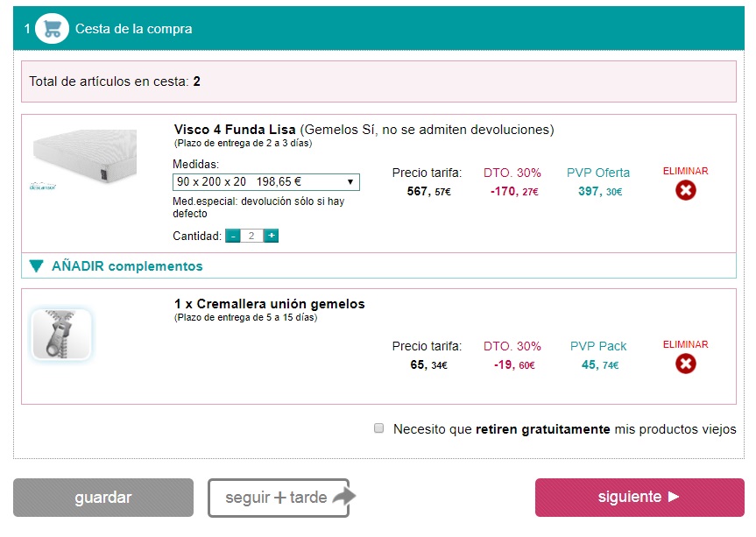
Task: Tick the free old product removal checkbox
Action: [x=379, y=428]
